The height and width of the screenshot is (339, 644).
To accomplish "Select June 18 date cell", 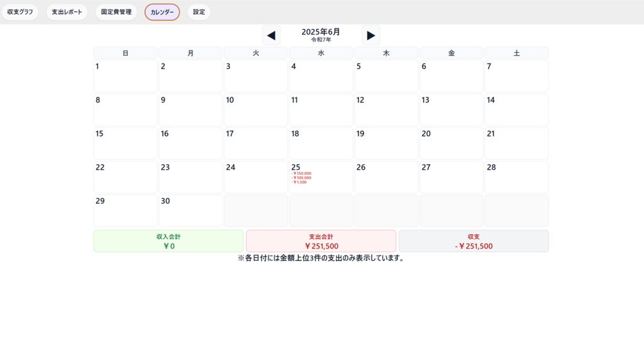I will click(321, 143).
